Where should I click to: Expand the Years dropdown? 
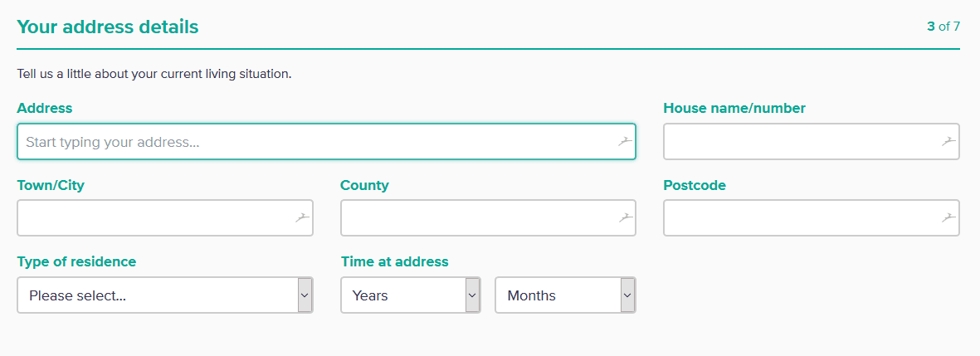(x=410, y=295)
